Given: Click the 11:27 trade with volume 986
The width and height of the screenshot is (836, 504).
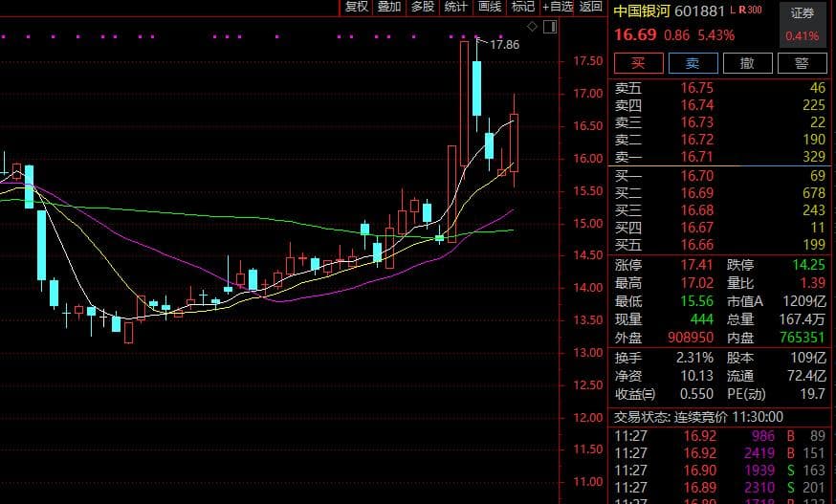Looking at the screenshot, I should pyautogui.click(x=719, y=436).
